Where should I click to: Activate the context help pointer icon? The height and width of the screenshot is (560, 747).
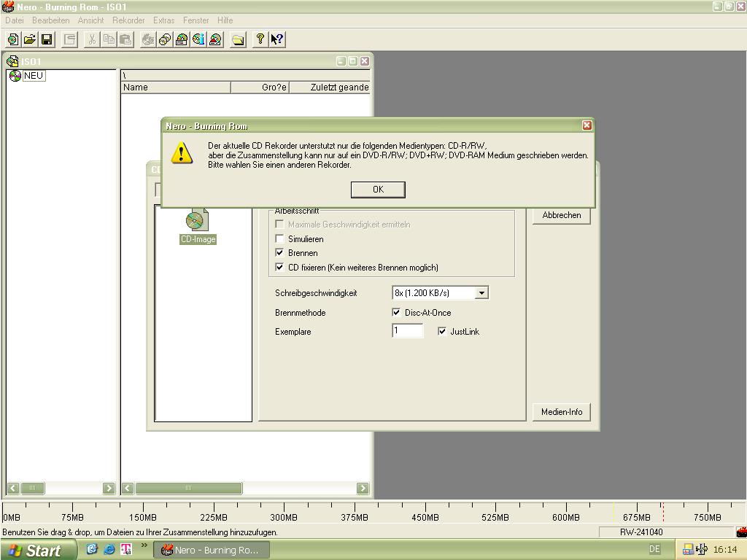[276, 39]
